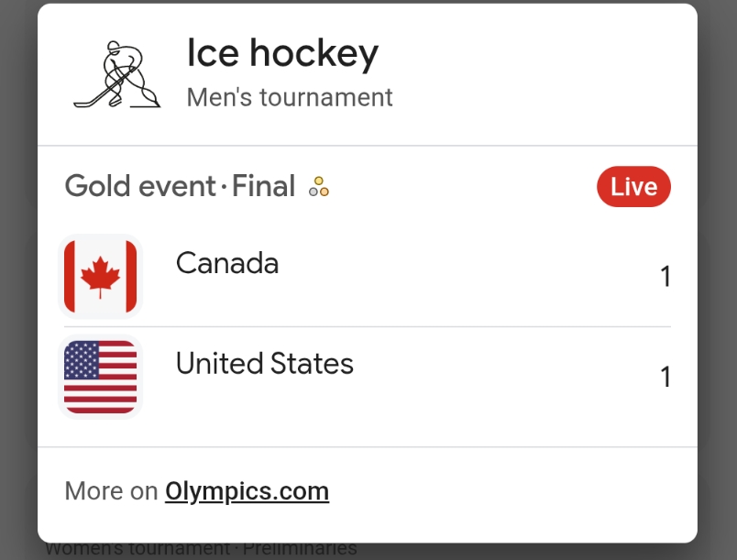737x560 pixels.
Task: Open the Olympics.com link
Action: coord(247,491)
